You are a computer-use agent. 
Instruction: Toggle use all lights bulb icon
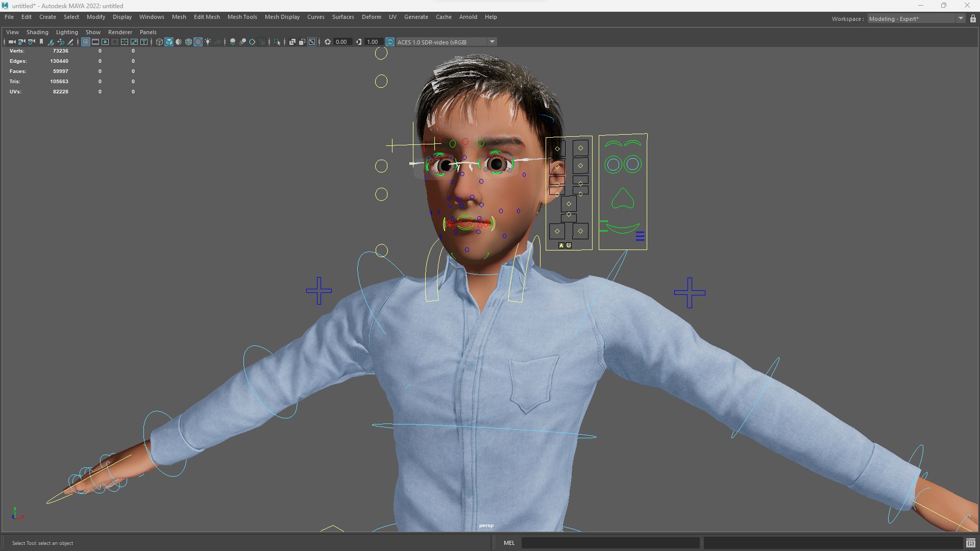click(208, 42)
